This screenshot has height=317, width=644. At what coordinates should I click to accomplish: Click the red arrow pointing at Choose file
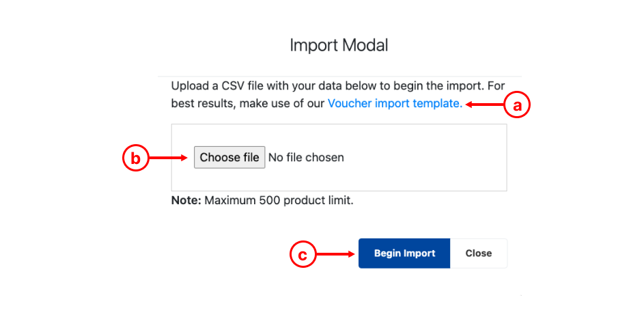[x=168, y=158]
